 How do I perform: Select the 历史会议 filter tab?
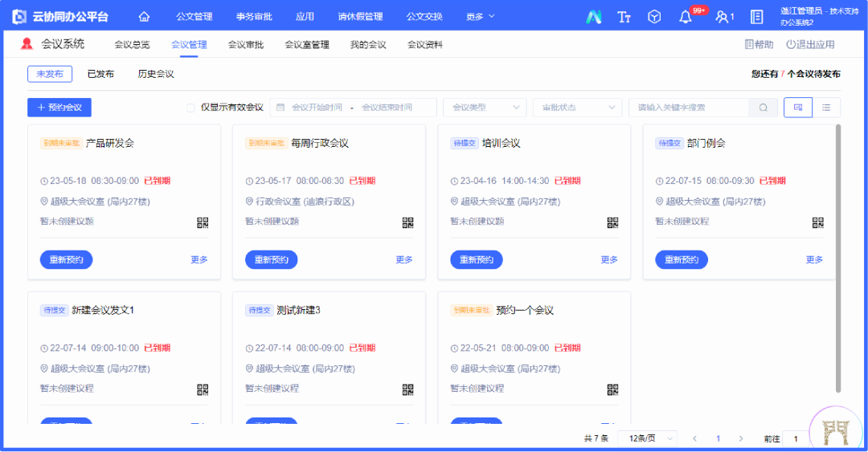tap(156, 74)
